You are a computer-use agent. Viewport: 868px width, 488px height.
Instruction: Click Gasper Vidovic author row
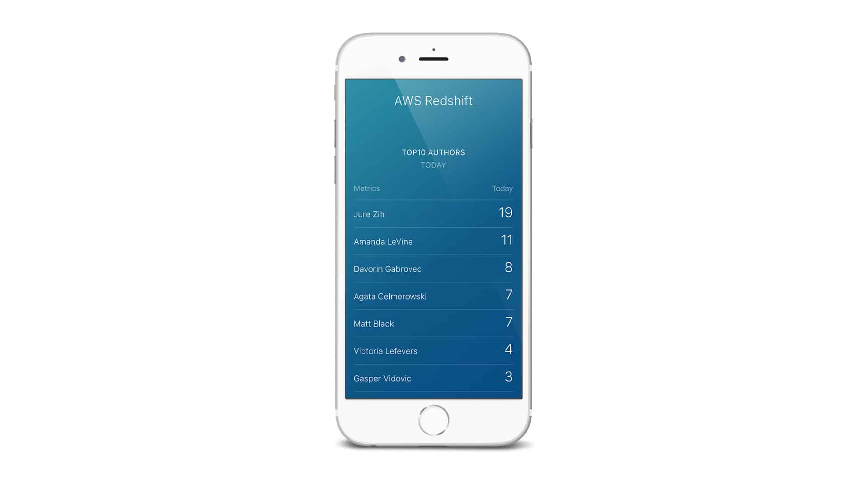[433, 378]
